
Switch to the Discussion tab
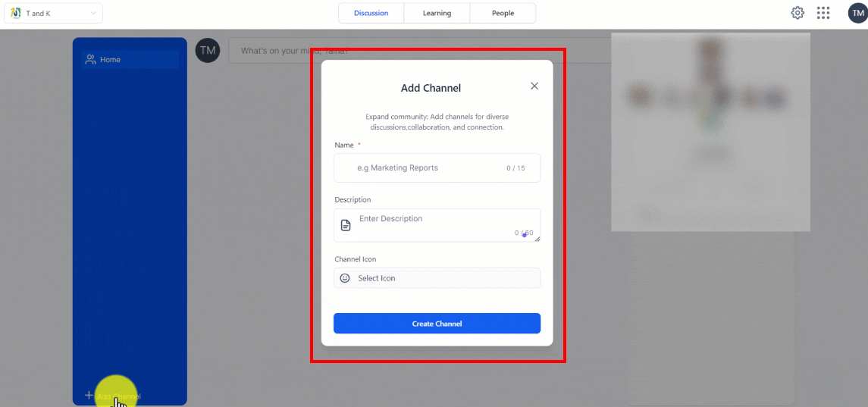tap(371, 14)
